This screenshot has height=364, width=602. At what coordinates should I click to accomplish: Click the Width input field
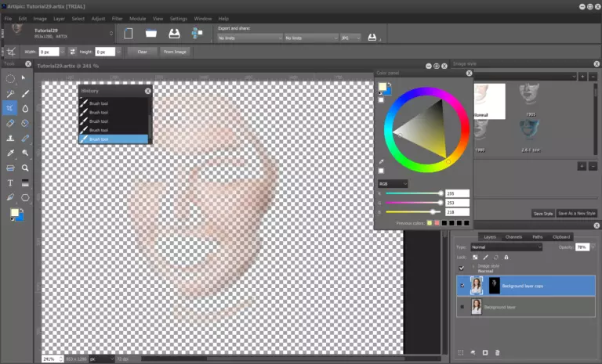point(49,52)
